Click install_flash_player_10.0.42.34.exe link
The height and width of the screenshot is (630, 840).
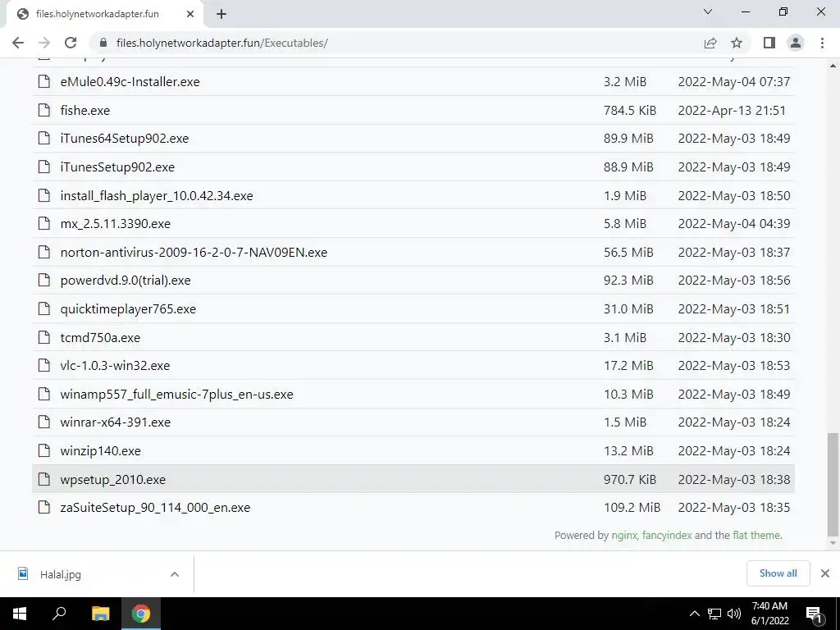[157, 195]
